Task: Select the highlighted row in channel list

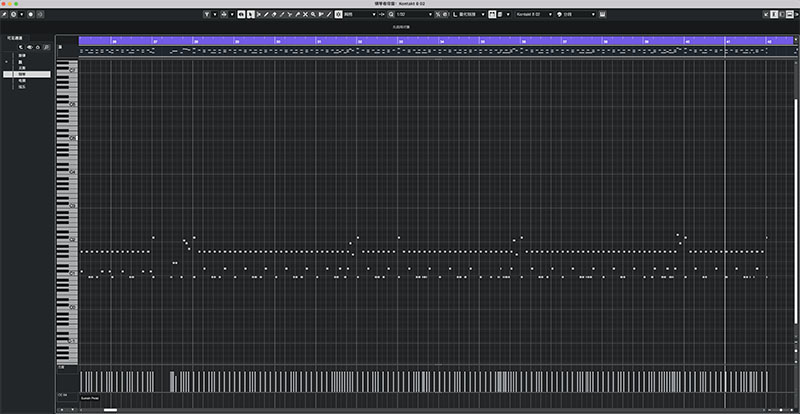Action: click(x=27, y=75)
